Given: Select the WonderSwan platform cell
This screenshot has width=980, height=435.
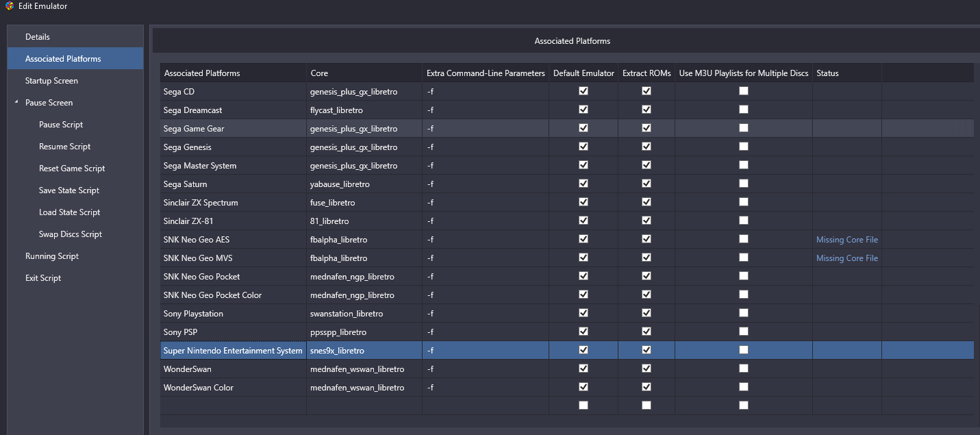Looking at the screenshot, I should point(234,369).
